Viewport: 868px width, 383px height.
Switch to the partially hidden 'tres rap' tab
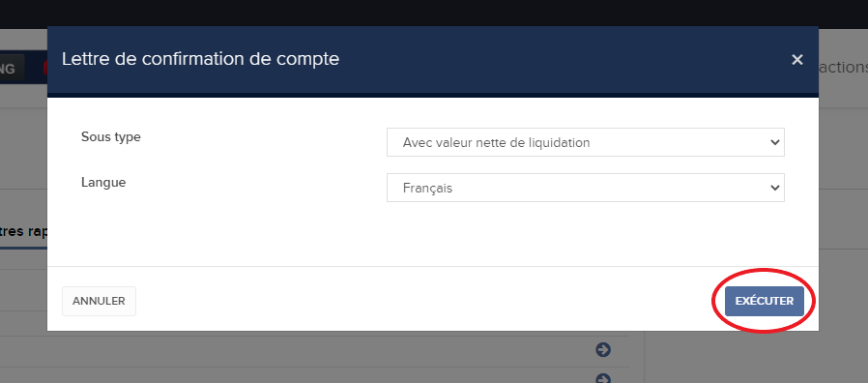[x=23, y=232]
